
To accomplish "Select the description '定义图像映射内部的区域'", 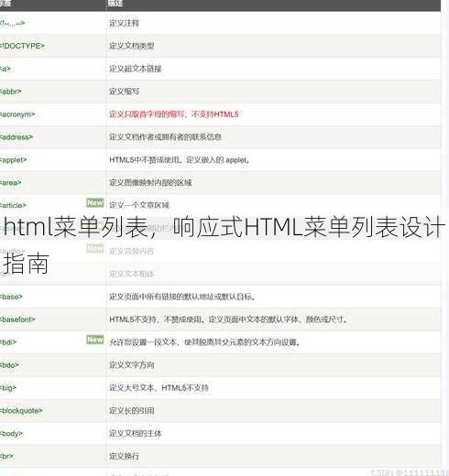I will pos(150,182).
